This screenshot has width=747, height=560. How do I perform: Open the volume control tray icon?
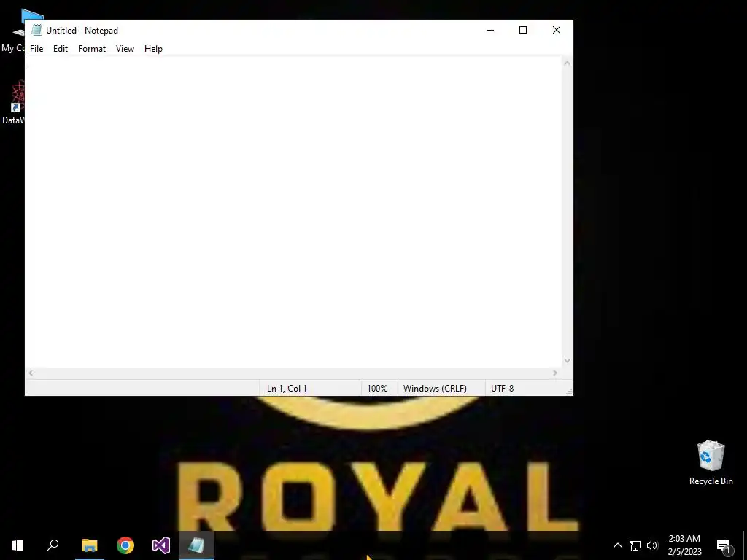point(652,545)
